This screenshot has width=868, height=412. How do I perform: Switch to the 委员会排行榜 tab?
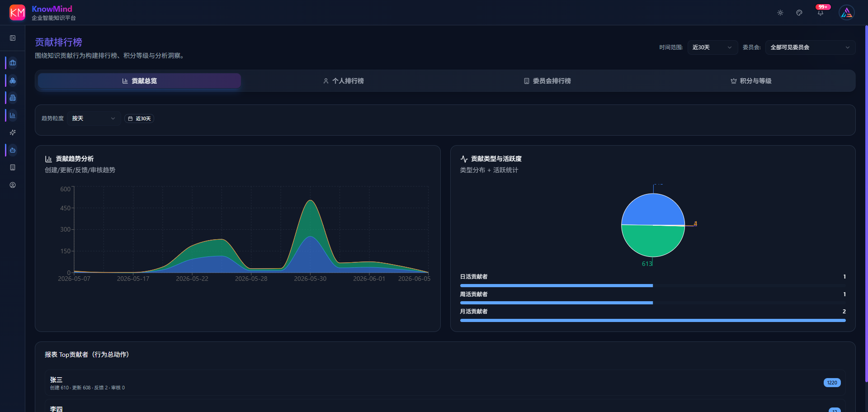tap(547, 81)
